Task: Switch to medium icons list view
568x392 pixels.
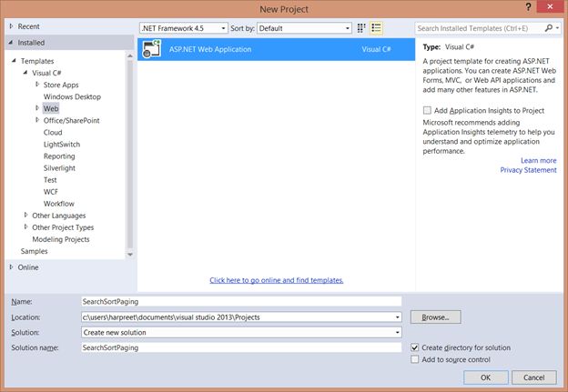Action: [376, 28]
